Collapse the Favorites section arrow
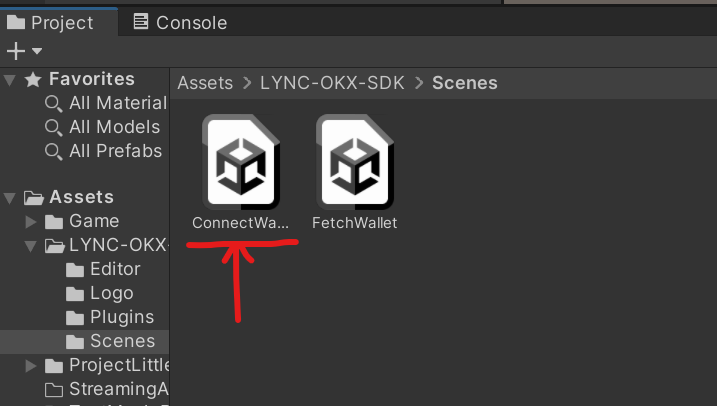The image size is (717, 406). tap(10, 80)
